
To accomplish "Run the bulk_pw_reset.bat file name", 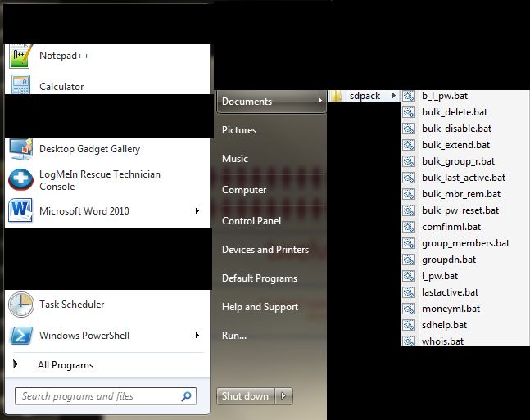I will tap(460, 210).
